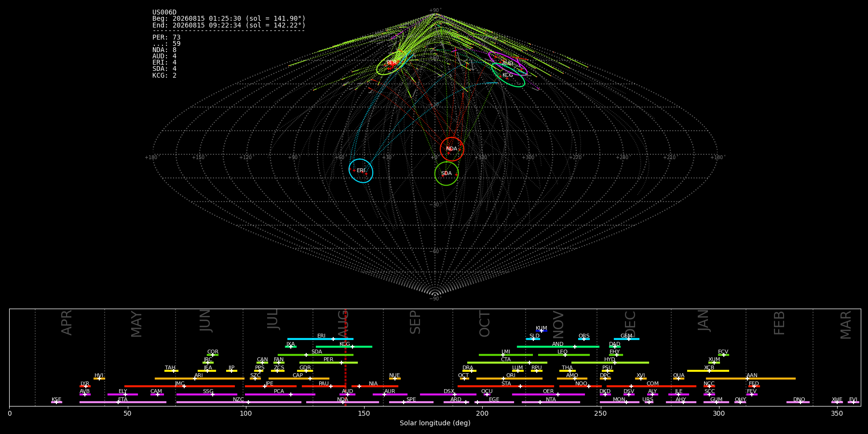Click the PER: 73 count line
Viewport: 868px width, 434px height.
tap(166, 37)
